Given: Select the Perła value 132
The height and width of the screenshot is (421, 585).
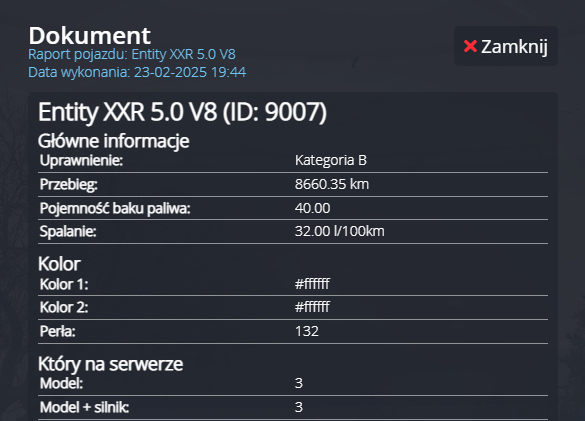Looking at the screenshot, I should (x=307, y=331).
